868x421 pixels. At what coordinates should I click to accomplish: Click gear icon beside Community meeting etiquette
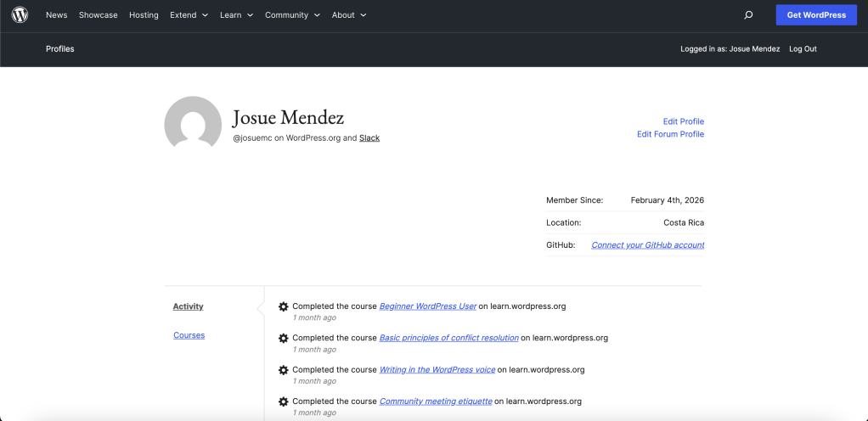coord(284,401)
